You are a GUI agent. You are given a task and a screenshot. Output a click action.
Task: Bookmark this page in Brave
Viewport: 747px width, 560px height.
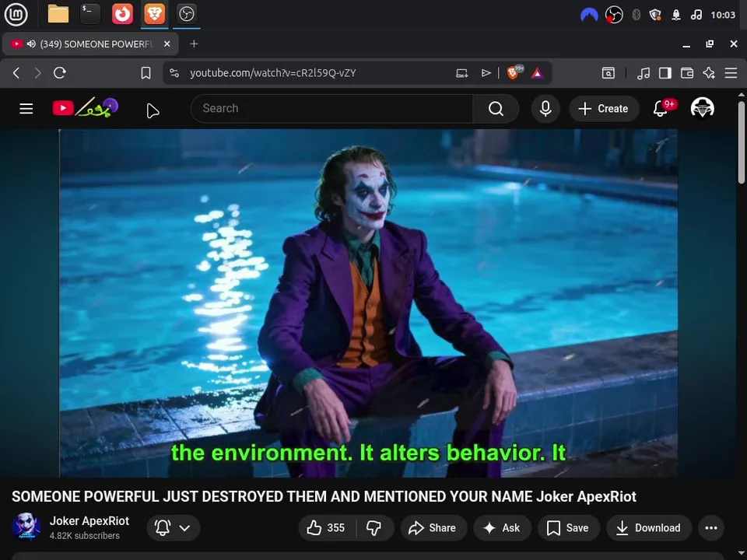pos(146,73)
